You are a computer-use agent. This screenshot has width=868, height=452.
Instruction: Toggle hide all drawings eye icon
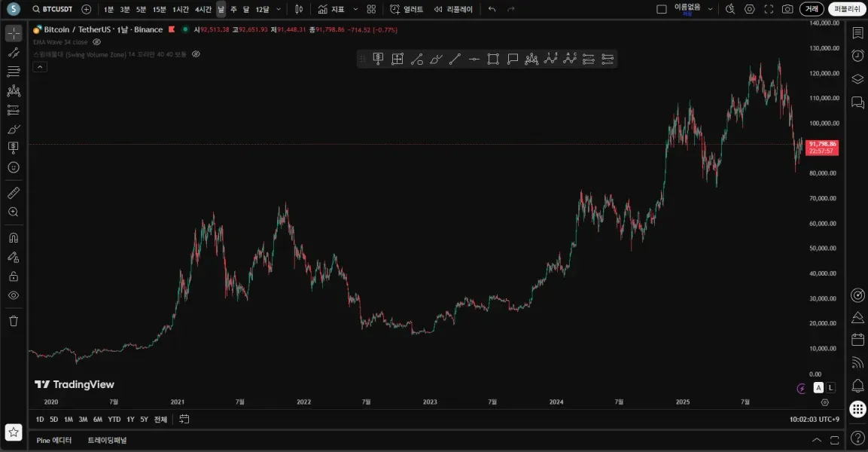[14, 295]
